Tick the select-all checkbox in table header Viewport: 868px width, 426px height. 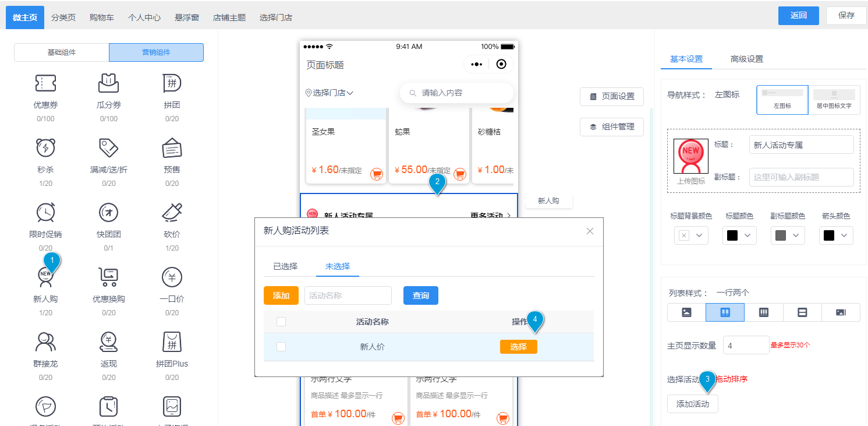click(281, 322)
